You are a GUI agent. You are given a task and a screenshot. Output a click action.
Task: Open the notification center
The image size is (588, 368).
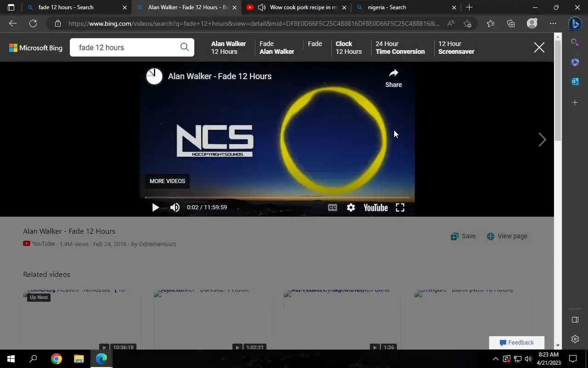click(x=573, y=359)
